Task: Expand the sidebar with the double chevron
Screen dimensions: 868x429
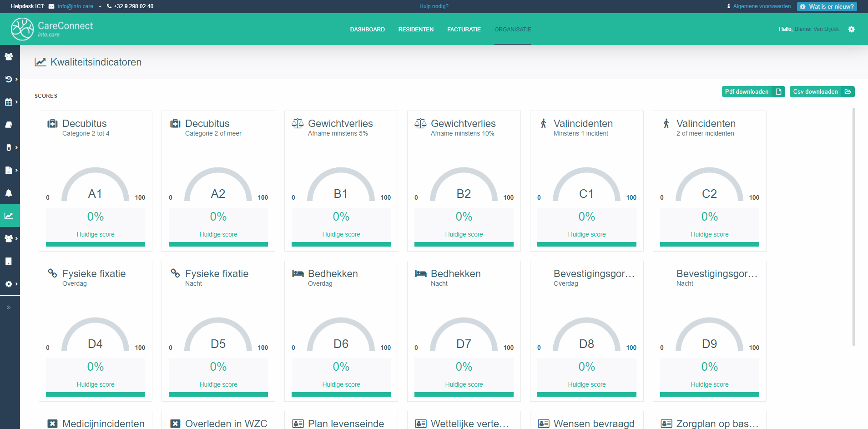Action: click(x=8, y=308)
